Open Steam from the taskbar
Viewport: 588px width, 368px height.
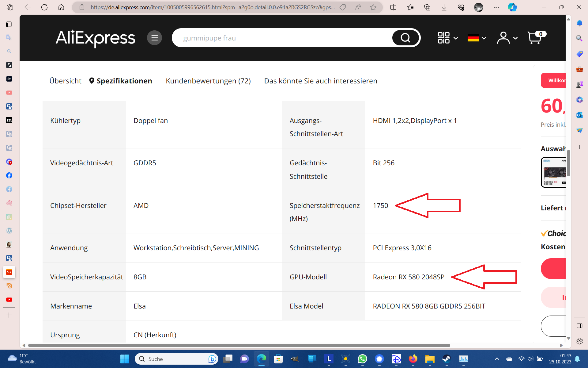coord(447,359)
